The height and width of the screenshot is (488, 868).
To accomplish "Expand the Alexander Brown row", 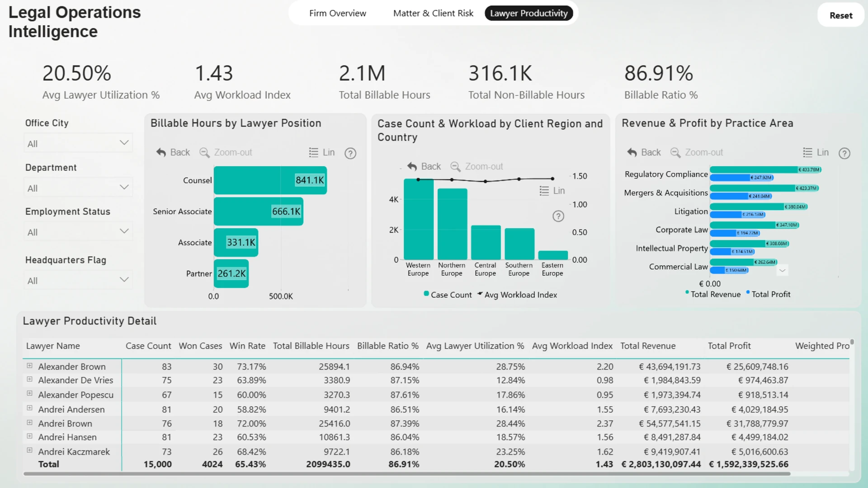I will pos(29,366).
